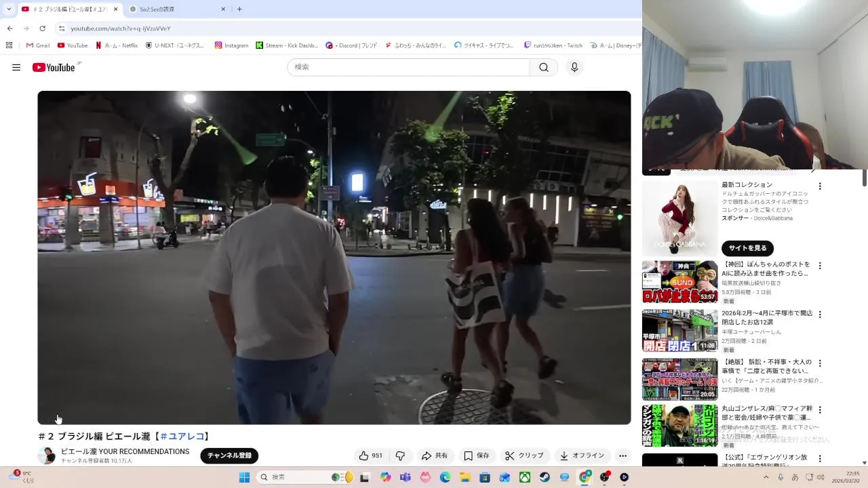868x488 pixels.
Task: Click the address bar URL
Action: coord(121,28)
